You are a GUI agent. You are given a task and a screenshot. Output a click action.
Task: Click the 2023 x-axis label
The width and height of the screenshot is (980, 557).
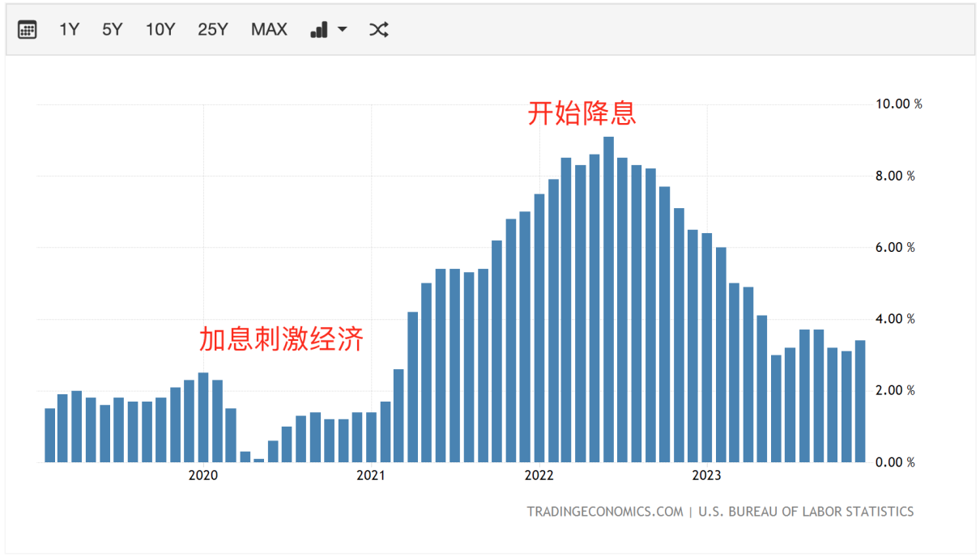[x=707, y=476]
